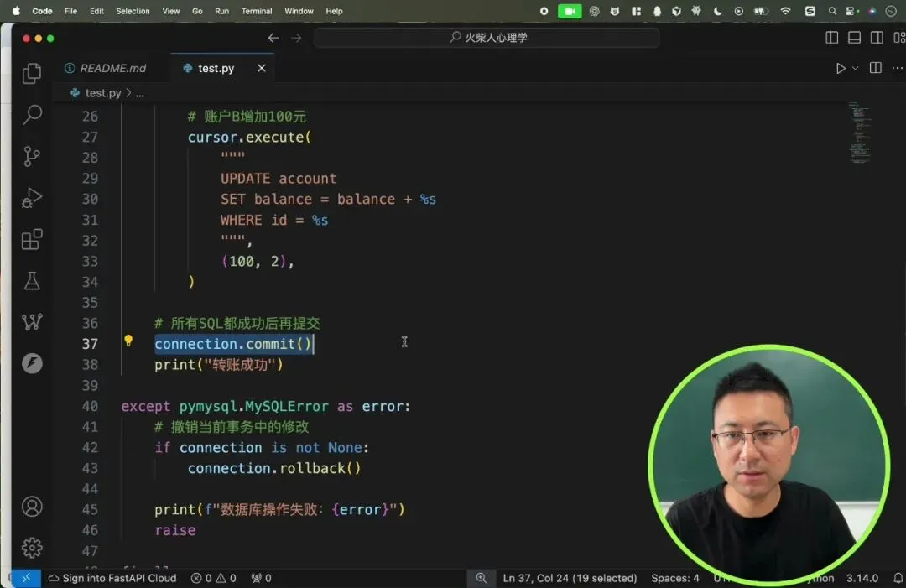Click the ports forwarded count in status bar
Screen dimensions: 906x588
click(261, 578)
